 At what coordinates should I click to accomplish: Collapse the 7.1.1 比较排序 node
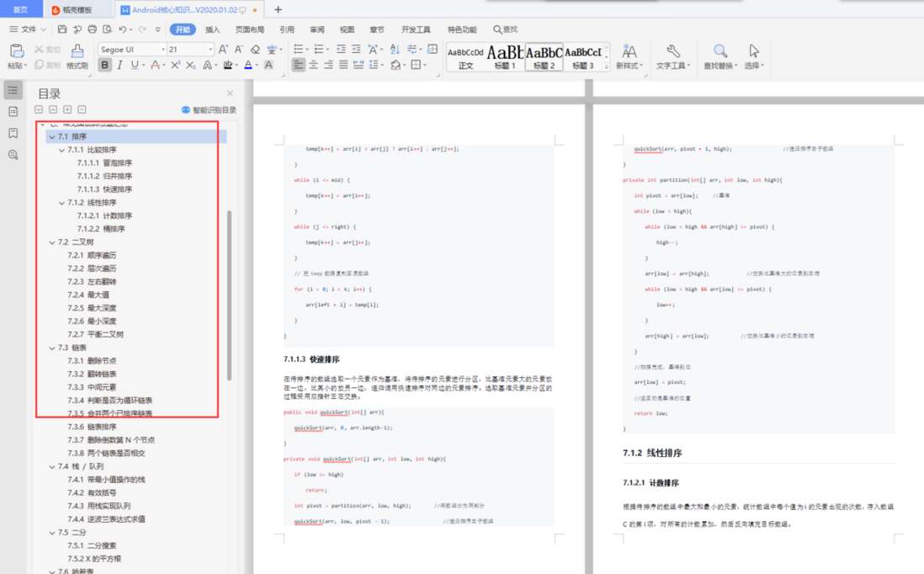coord(62,151)
